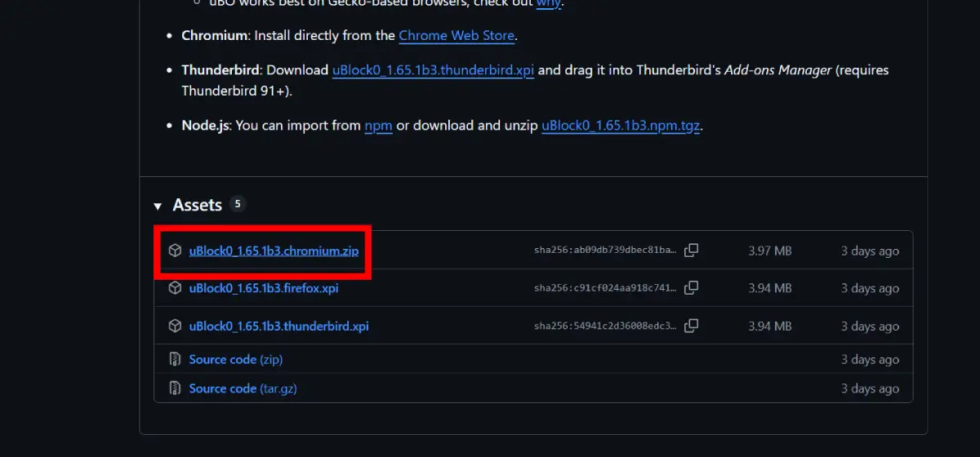This screenshot has height=457, width=980.
Task: Download uBlock0_1.65.1b3.firefox.xpi from Assets
Action: click(263, 288)
